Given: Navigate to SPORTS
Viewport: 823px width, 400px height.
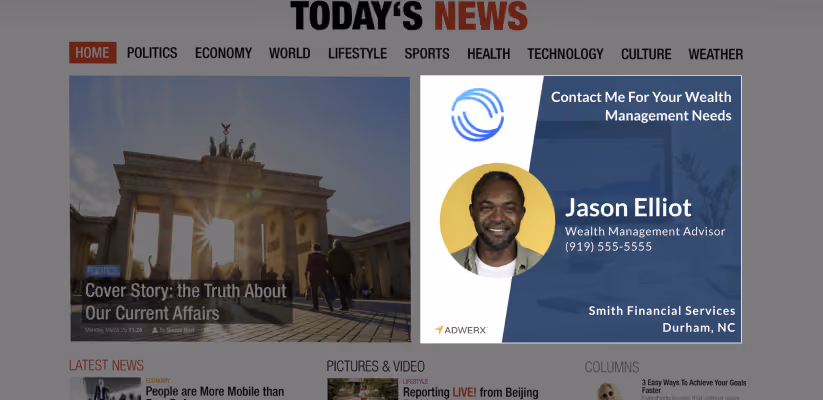Looking at the screenshot, I should tap(427, 54).
